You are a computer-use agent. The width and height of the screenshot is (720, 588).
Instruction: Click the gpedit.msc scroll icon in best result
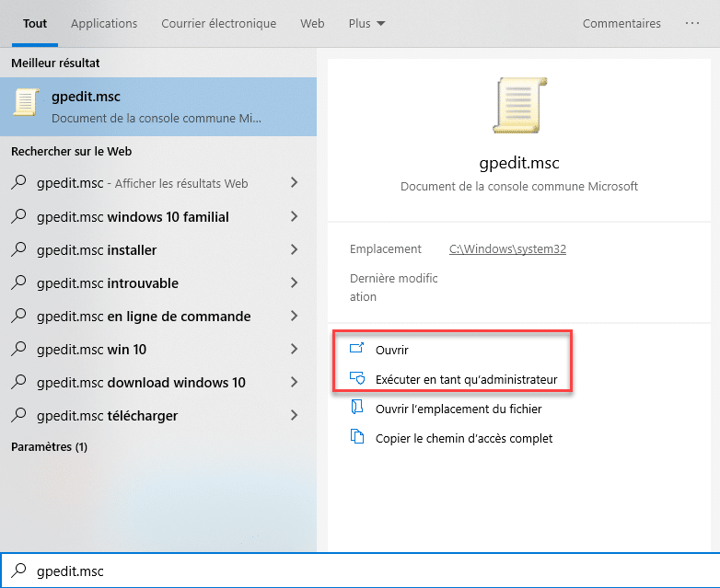26,103
